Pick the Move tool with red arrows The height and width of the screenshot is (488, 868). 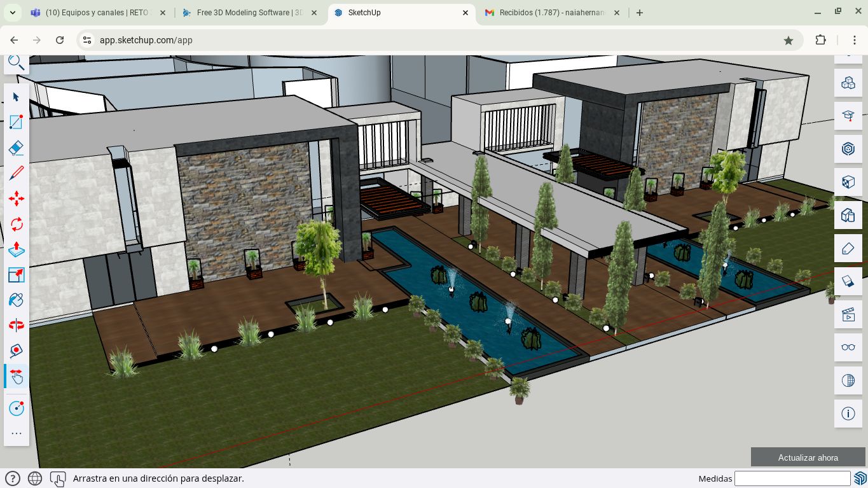click(x=16, y=199)
